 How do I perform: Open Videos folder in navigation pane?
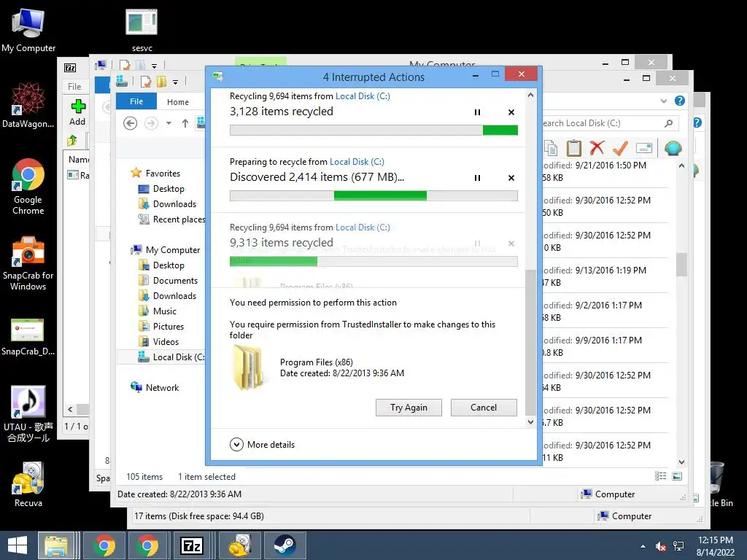coord(158,341)
